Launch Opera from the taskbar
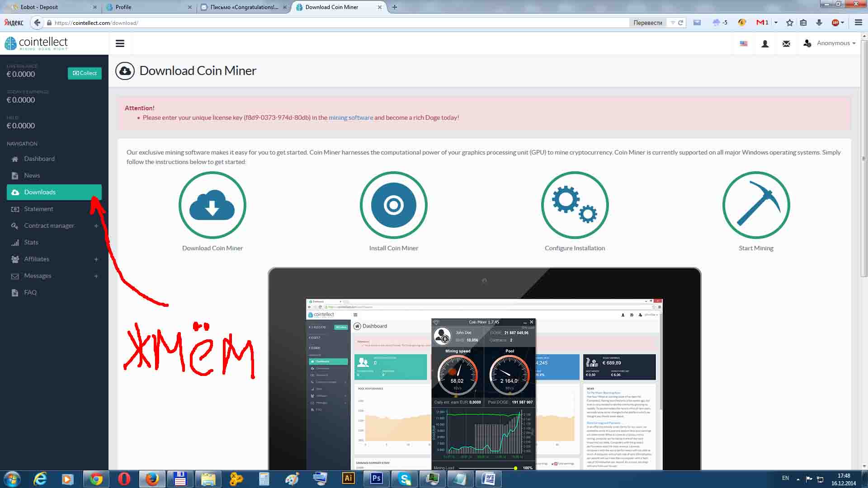 click(124, 479)
